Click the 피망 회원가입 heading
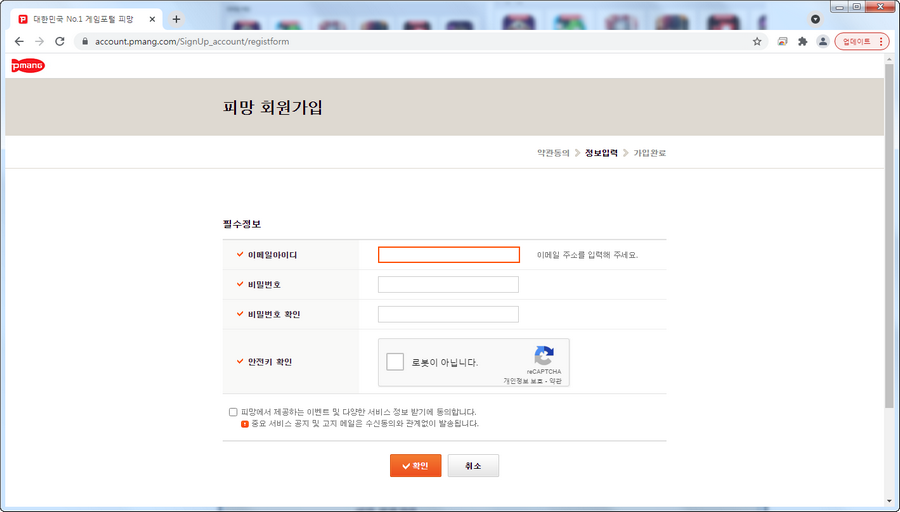 click(273, 107)
